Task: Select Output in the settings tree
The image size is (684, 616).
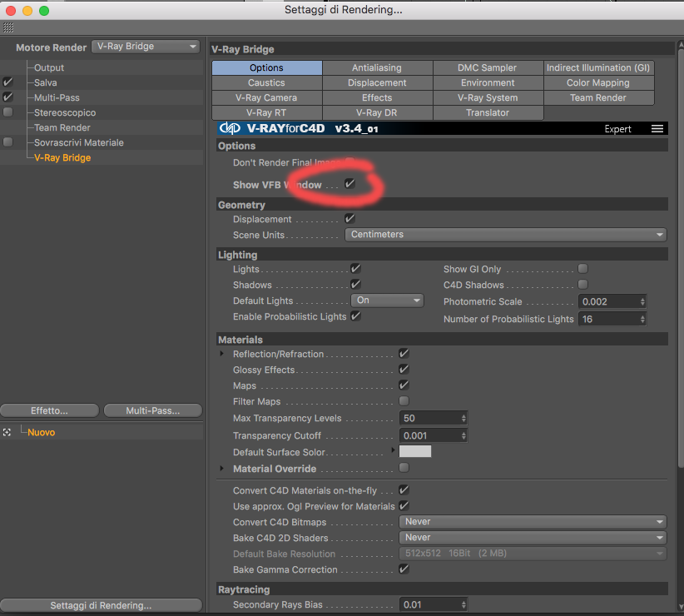Action: [49, 67]
